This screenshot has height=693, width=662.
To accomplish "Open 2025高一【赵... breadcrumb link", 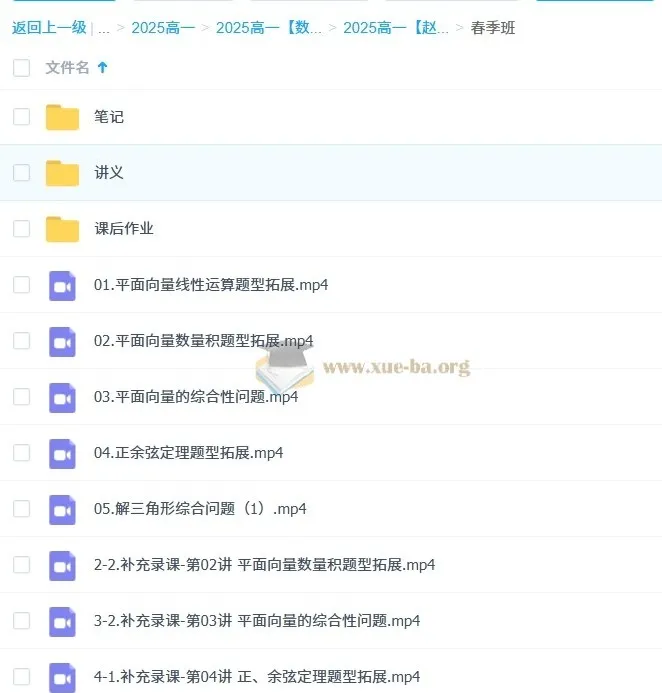I will tap(396, 28).
